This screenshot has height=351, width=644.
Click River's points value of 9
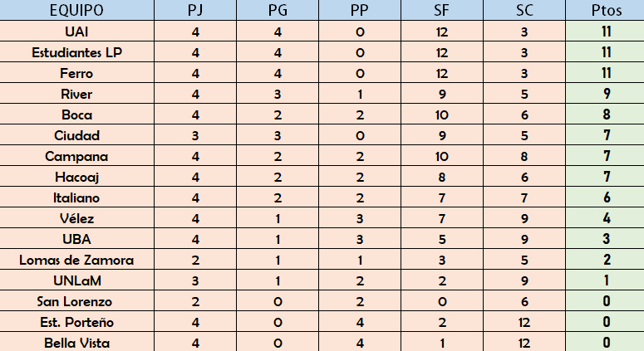605,94
